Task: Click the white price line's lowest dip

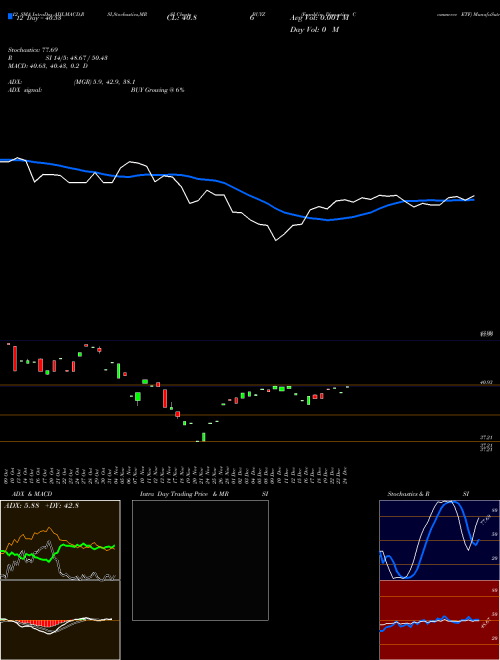Action: (276, 240)
